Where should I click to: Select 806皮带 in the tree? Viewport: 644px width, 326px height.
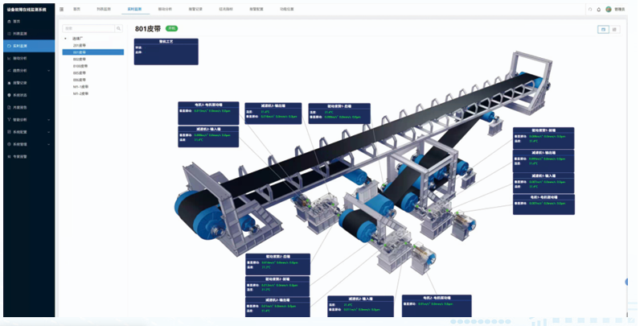pyautogui.click(x=80, y=80)
